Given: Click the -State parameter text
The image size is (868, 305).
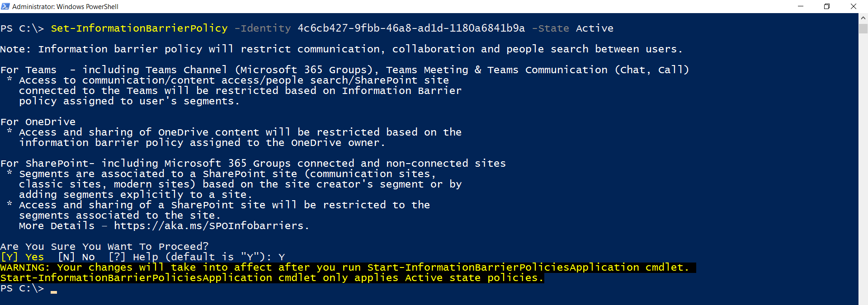Looking at the screenshot, I should pos(550,28).
